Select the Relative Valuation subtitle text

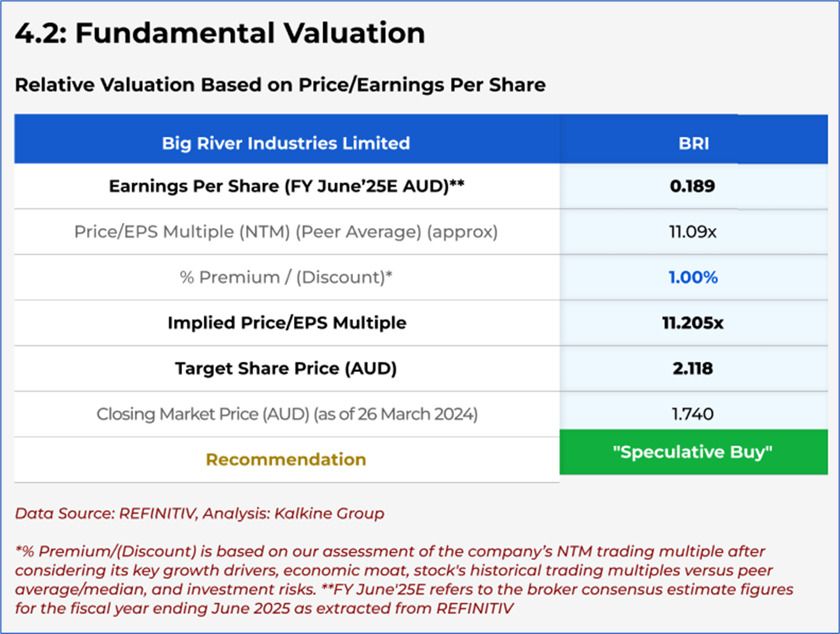[280, 85]
